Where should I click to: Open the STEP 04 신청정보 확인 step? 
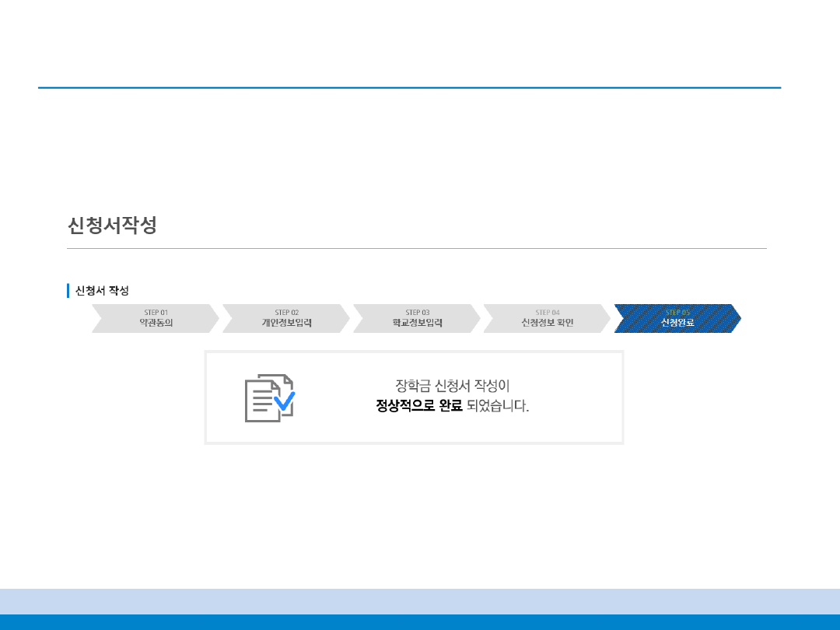(x=548, y=319)
